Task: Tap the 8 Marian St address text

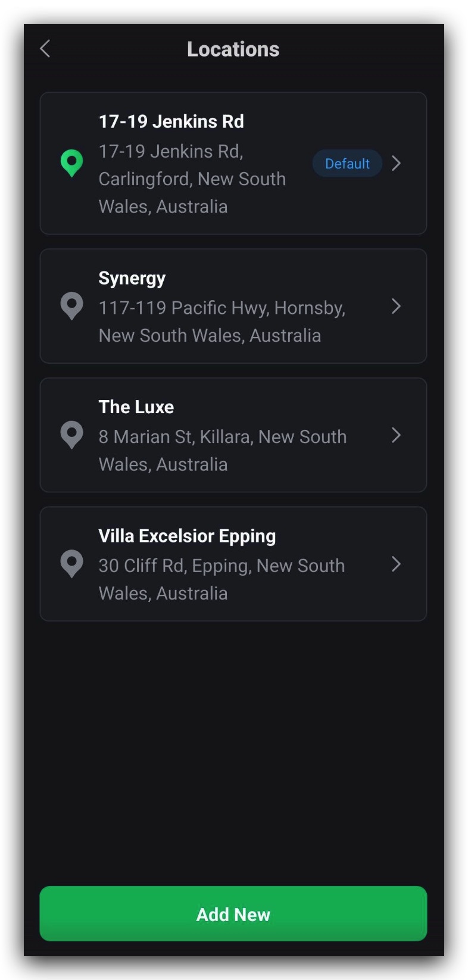Action: point(222,450)
